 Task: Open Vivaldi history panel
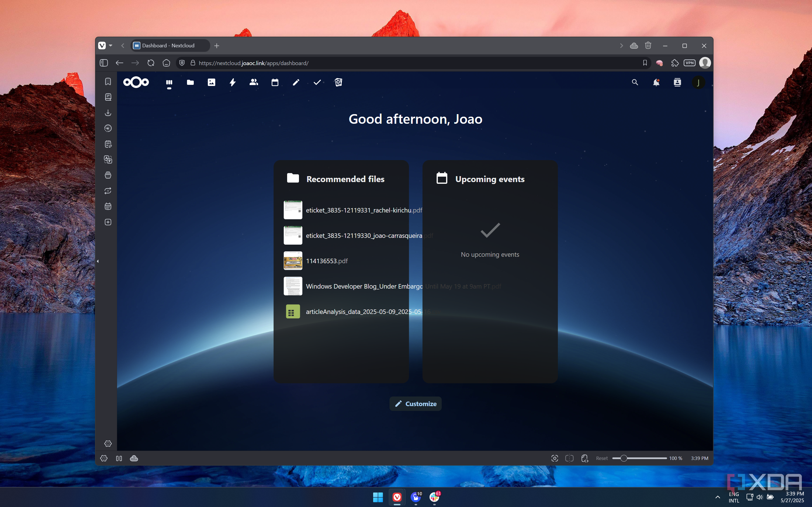pyautogui.click(x=108, y=128)
